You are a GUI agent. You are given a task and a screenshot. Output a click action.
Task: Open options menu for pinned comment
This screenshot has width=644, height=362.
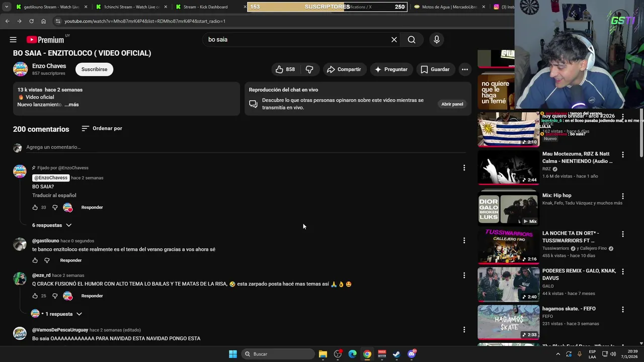coord(464,168)
